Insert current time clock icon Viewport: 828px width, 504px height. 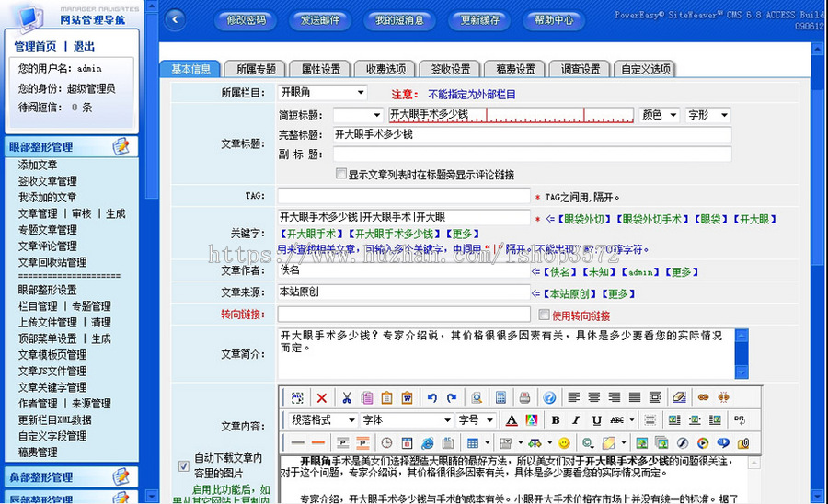(x=386, y=442)
